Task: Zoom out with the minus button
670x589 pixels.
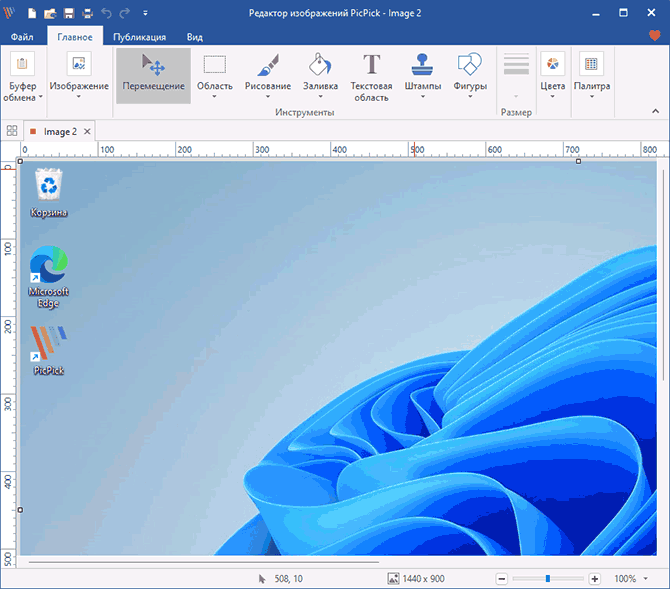Action: (x=502, y=579)
